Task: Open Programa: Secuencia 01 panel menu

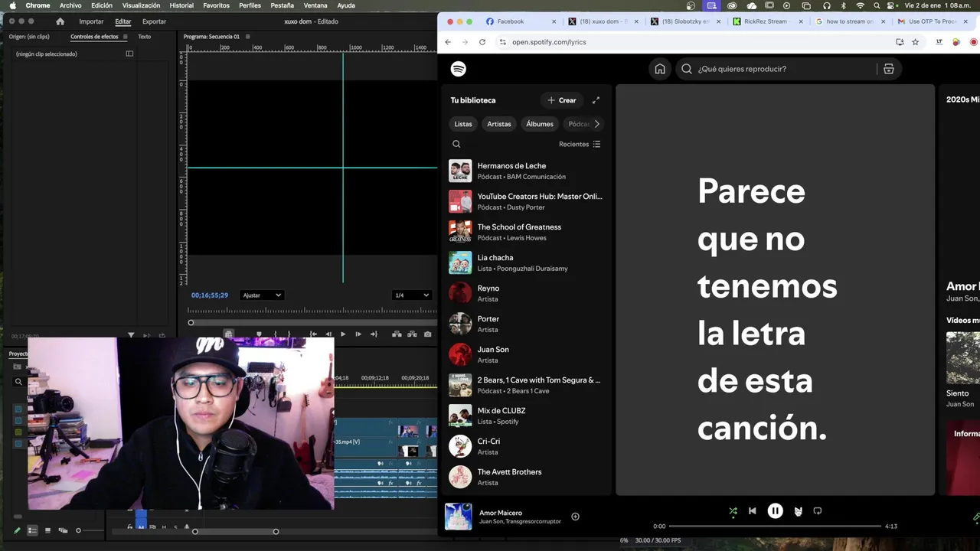Action: point(247,37)
